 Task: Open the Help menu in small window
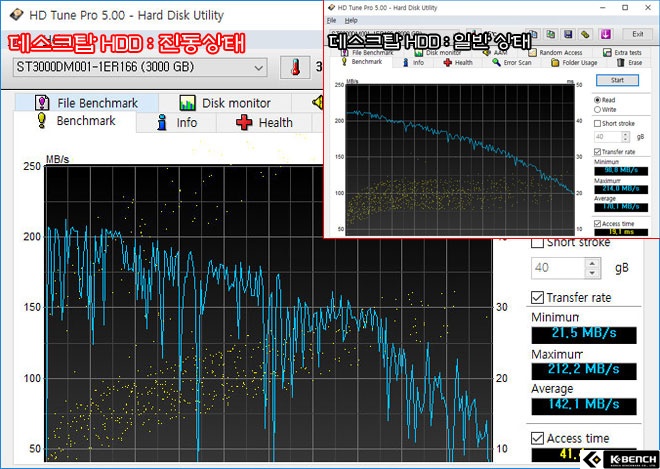click(351, 20)
